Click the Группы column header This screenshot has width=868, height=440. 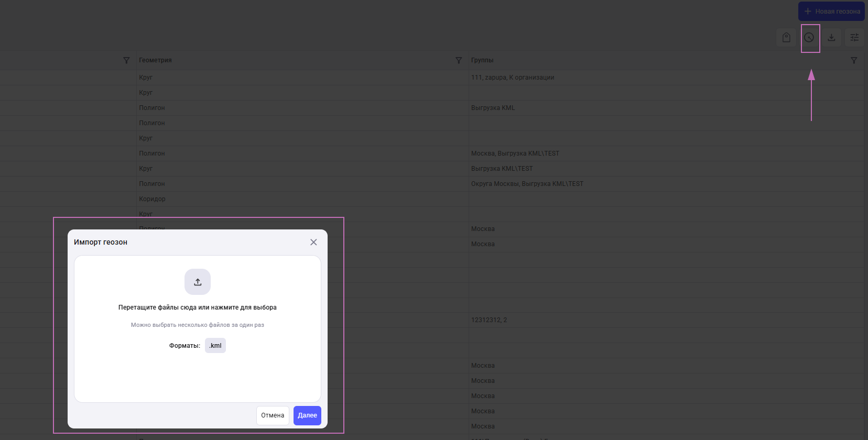click(x=482, y=60)
